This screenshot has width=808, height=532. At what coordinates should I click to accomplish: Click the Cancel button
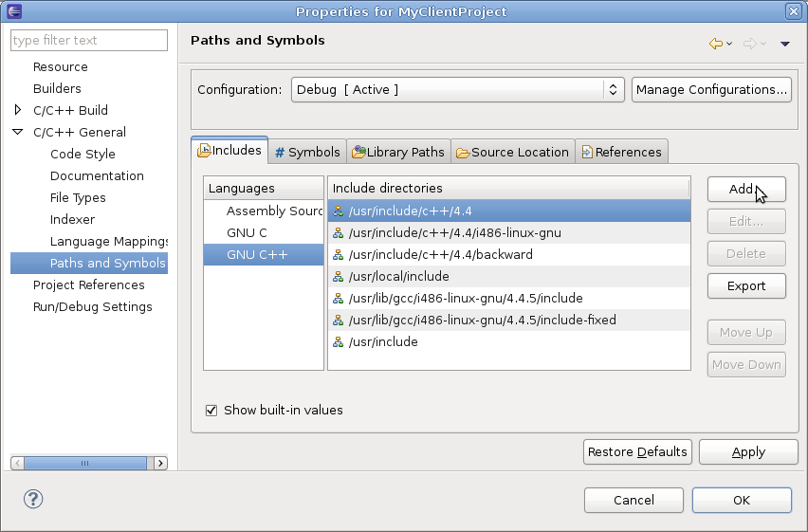tap(634, 500)
